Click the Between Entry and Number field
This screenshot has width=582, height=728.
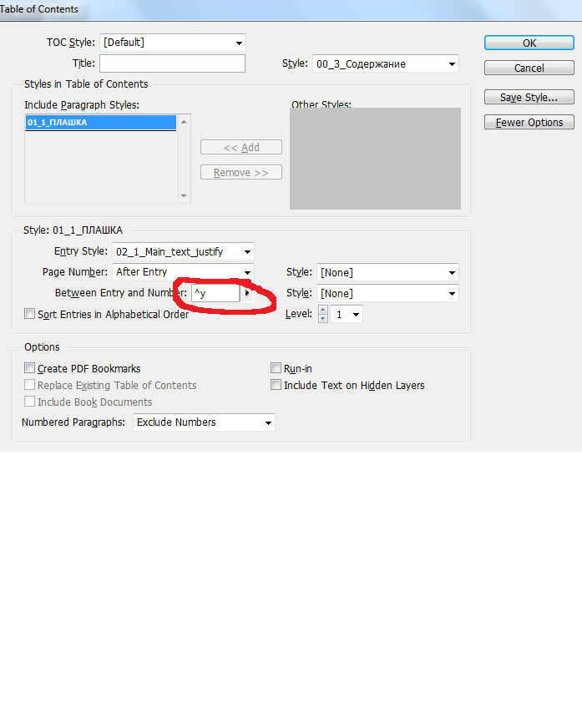click(215, 293)
